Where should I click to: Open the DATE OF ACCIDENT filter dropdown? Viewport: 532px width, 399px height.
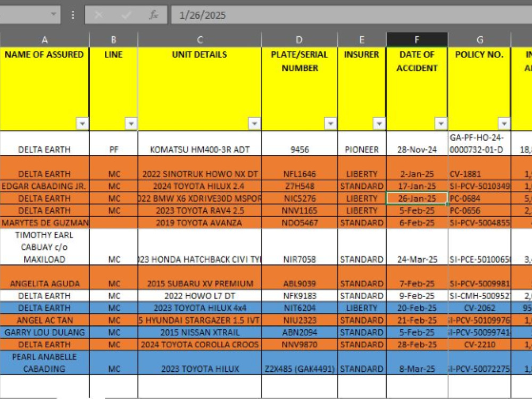tap(440, 124)
